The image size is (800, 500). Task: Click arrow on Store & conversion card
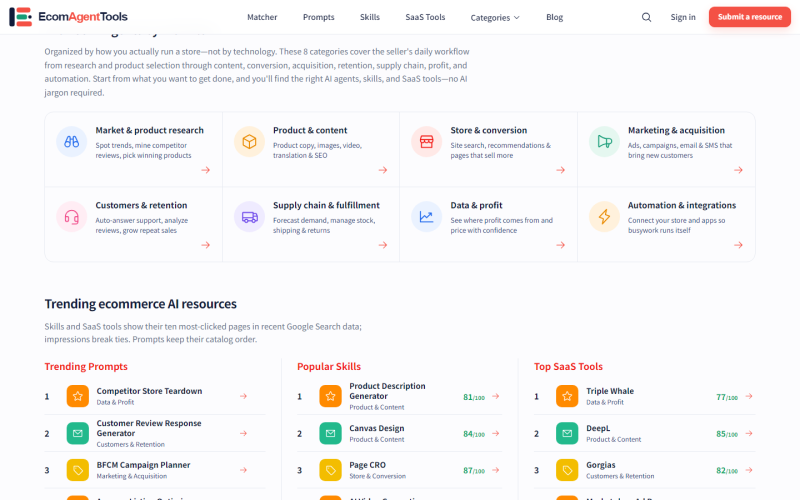(561, 170)
